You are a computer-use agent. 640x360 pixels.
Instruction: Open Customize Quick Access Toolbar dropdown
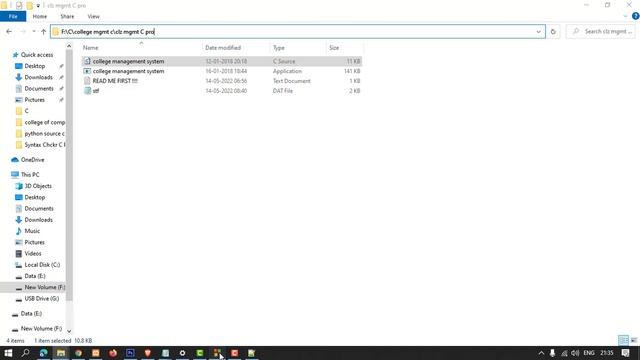38,5
